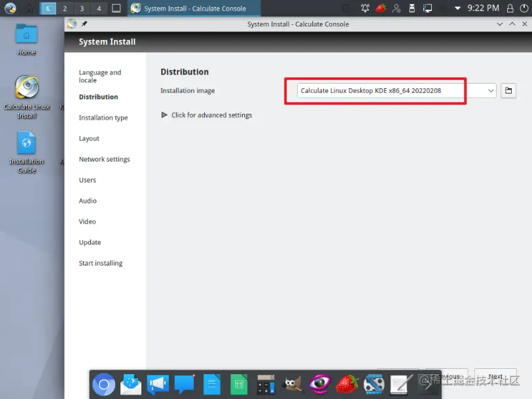This screenshot has height=399, width=532.
Task: Select System Install taskbar entry
Action: point(194,9)
